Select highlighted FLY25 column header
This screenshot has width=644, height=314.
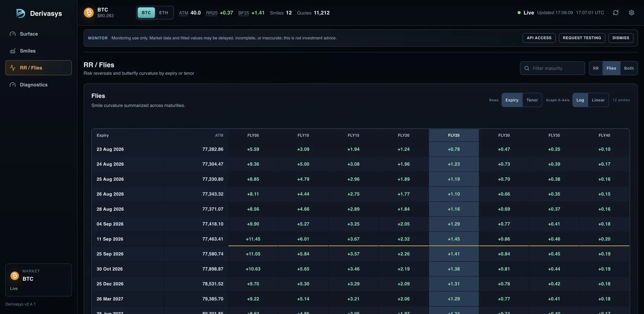tap(454, 135)
